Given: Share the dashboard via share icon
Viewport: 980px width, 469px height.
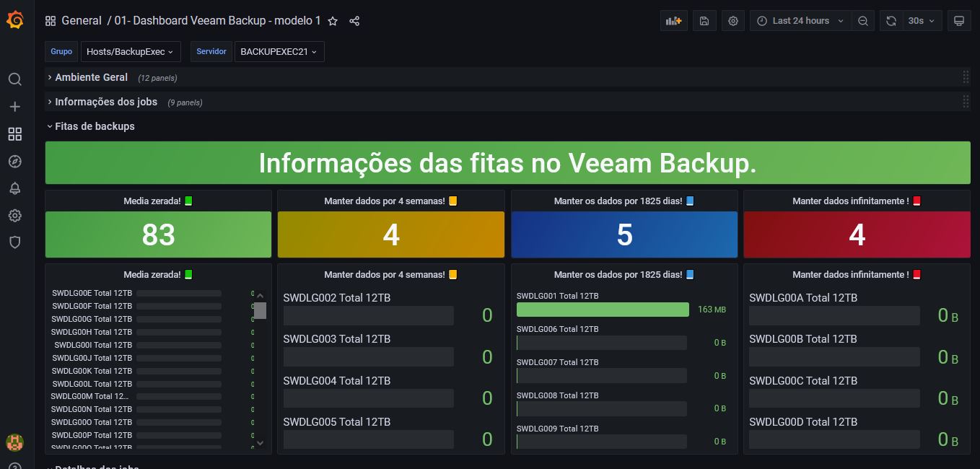Looking at the screenshot, I should [354, 21].
